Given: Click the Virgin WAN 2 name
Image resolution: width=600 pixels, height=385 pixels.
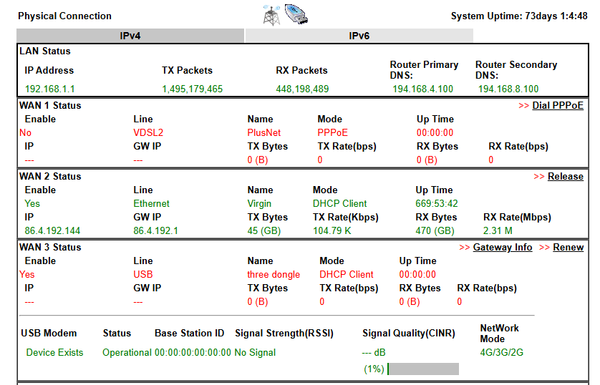Looking at the screenshot, I should (259, 204).
